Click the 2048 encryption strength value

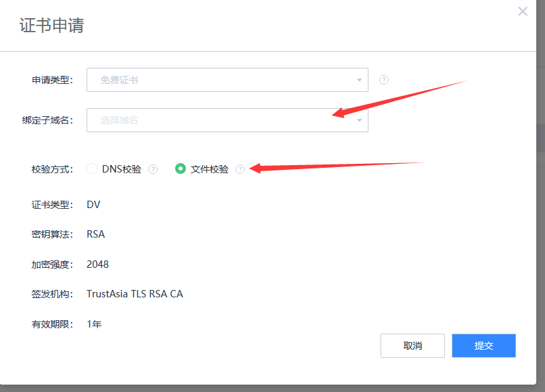[x=98, y=264]
